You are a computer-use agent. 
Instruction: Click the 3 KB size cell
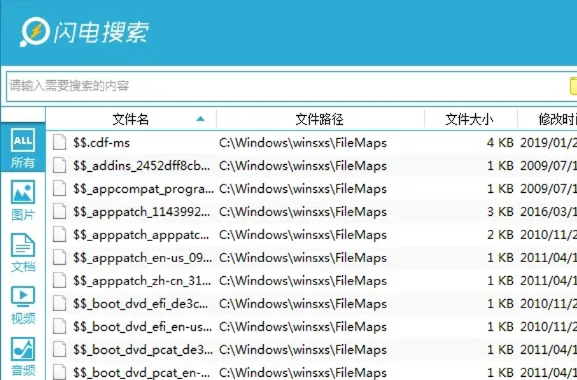(500, 212)
